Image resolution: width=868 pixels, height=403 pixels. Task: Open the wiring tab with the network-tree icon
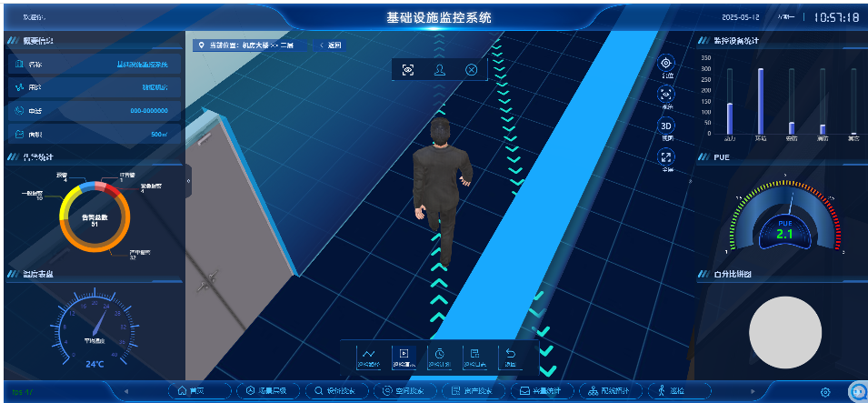coord(609,391)
